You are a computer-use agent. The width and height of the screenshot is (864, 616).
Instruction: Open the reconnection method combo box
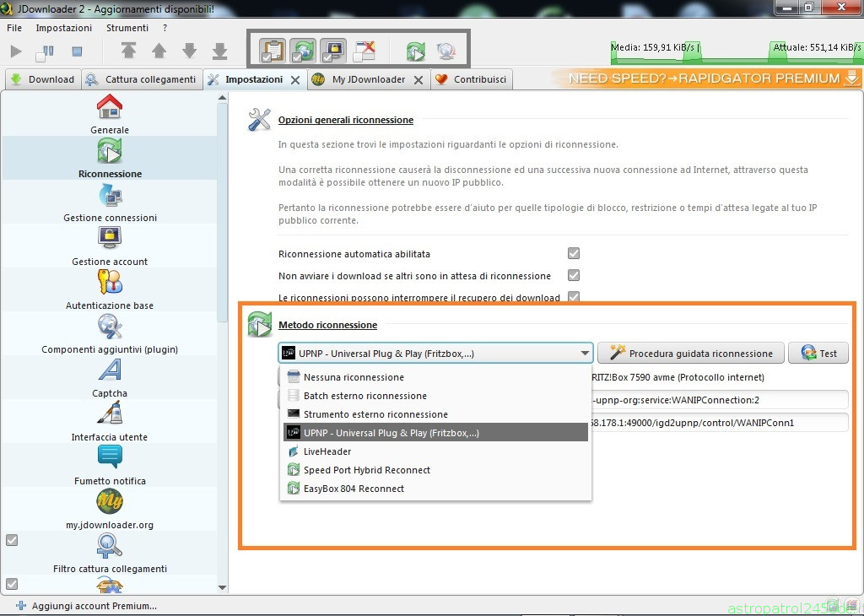435,354
